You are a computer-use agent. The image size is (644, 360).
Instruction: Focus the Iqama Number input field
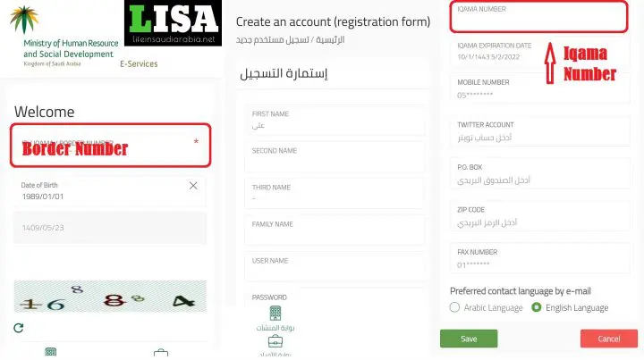tap(538, 17)
